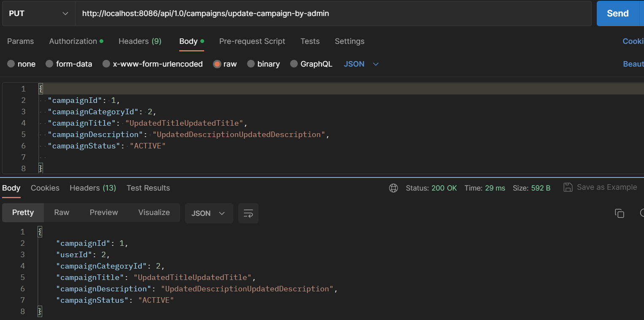
Task: Click the Size: 592 B indicator
Action: pyautogui.click(x=531, y=188)
